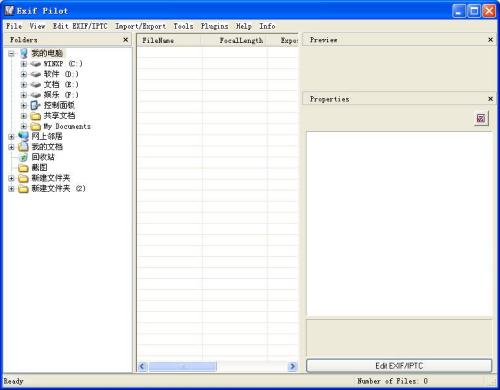Click the Edit EXIF/IPTC button

pyautogui.click(x=399, y=366)
